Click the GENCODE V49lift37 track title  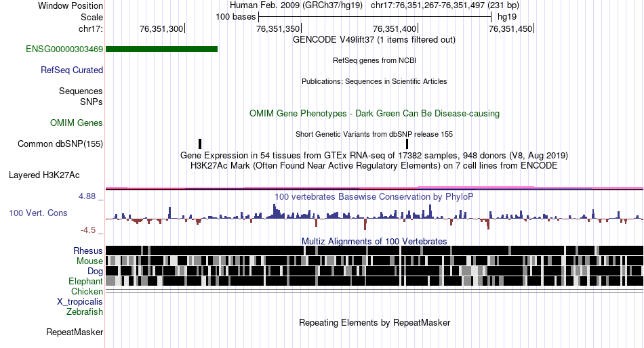point(374,40)
